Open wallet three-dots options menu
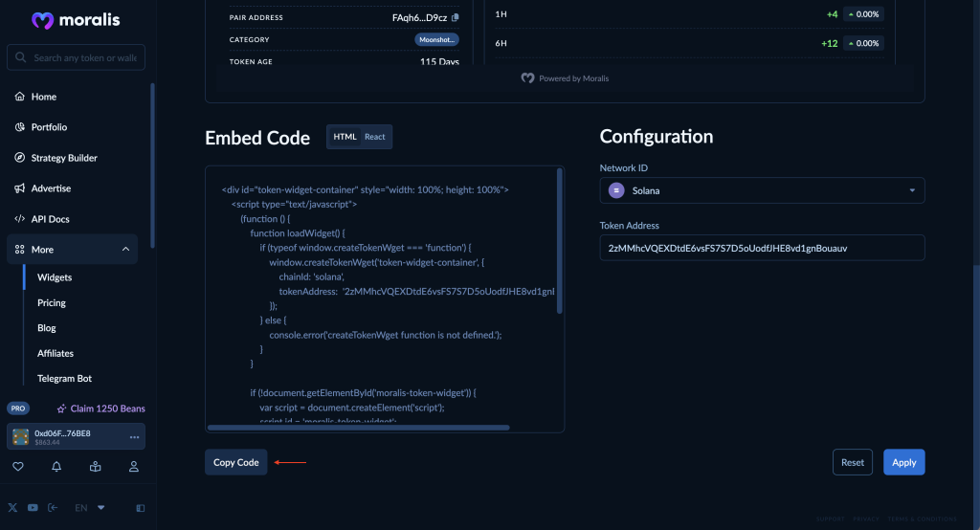 point(134,437)
